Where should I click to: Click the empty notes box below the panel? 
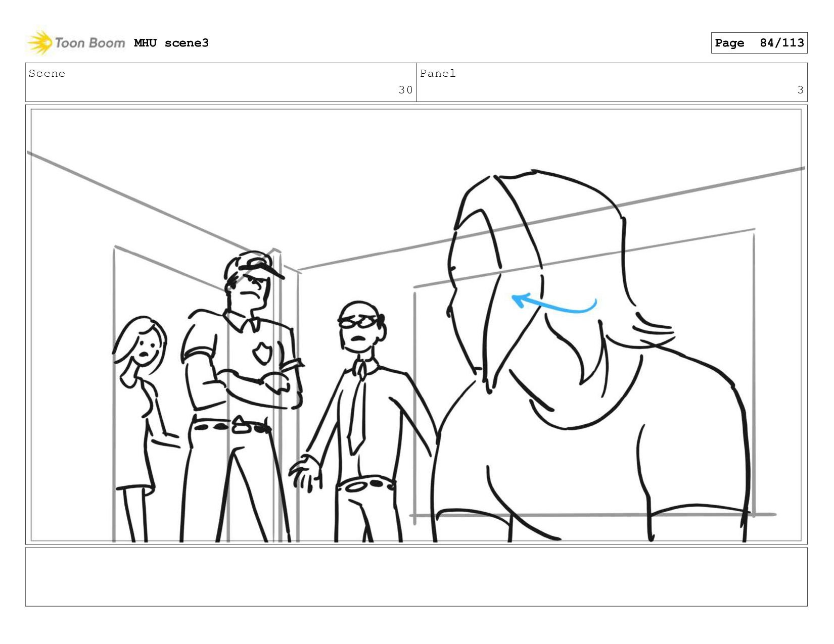pyautogui.click(x=416, y=577)
